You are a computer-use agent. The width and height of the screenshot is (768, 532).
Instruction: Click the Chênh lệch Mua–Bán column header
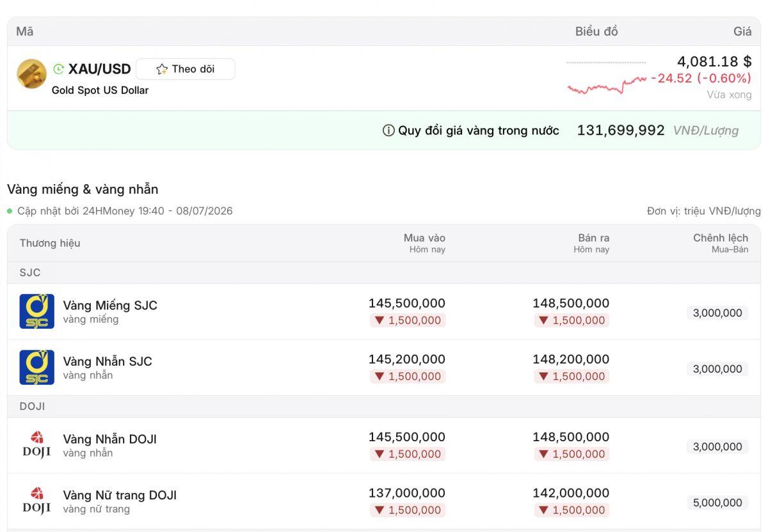[721, 243]
